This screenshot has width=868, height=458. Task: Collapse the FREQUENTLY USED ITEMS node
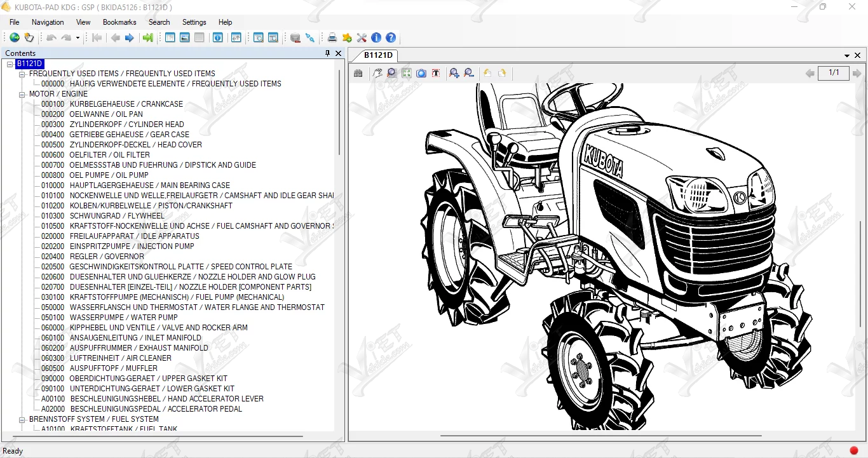coord(22,74)
